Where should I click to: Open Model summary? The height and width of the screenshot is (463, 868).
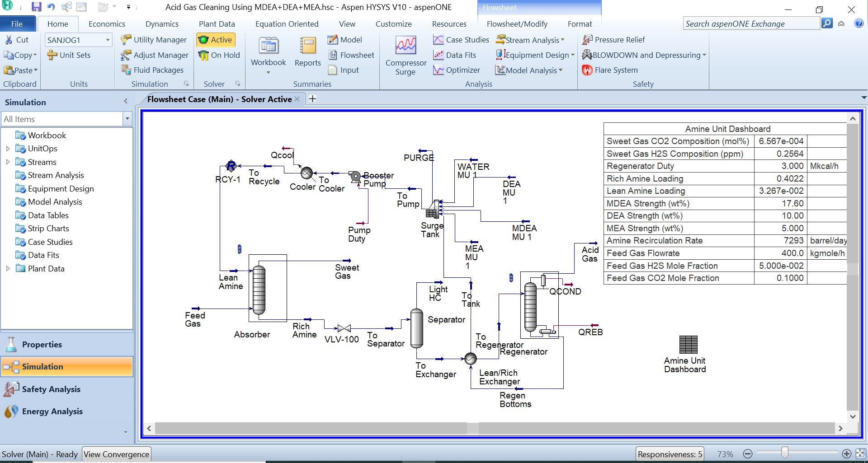[345, 40]
